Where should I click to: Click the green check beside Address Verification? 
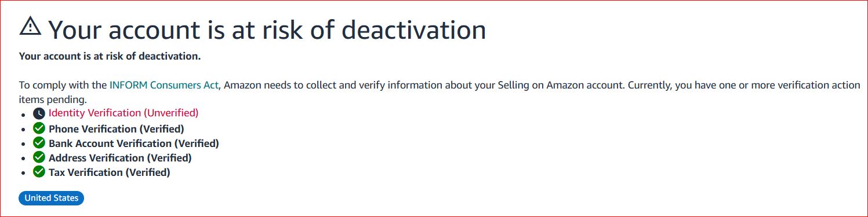(39, 157)
